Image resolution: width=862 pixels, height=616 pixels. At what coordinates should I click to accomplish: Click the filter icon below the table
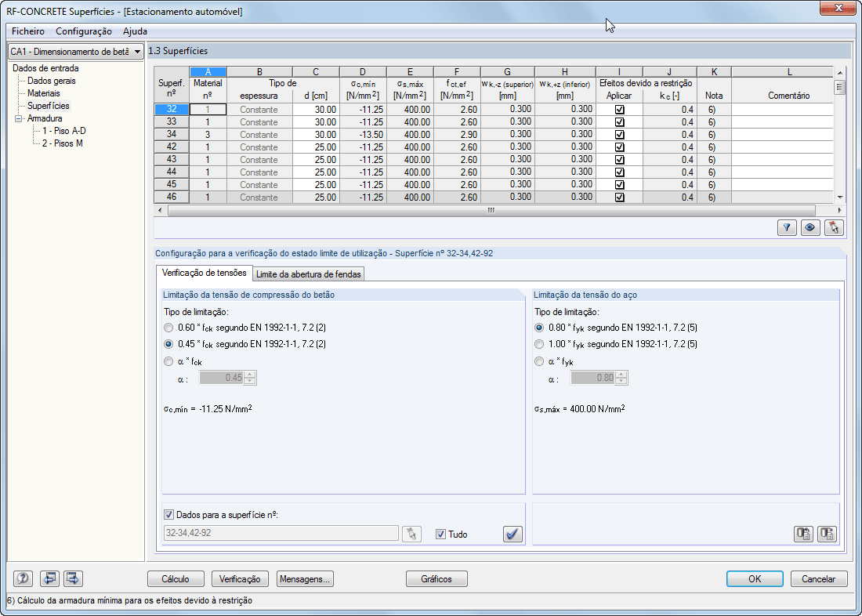click(788, 228)
